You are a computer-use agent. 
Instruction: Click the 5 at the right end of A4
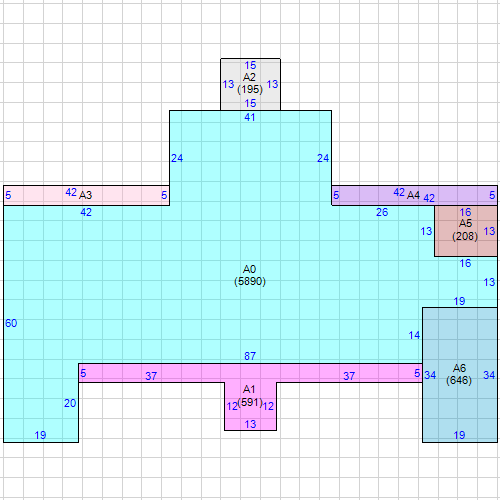(492, 195)
